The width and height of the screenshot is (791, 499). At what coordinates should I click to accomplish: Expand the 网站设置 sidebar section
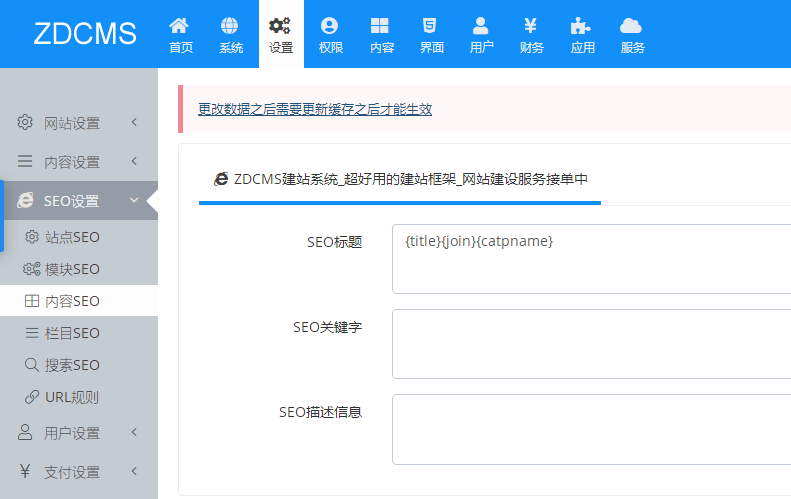click(x=78, y=123)
